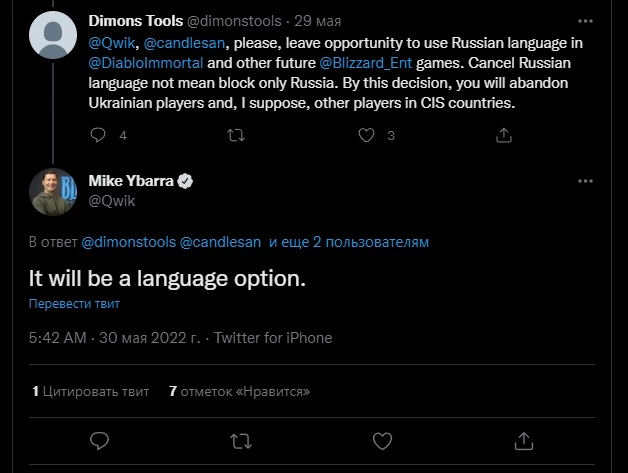This screenshot has width=628, height=473.
Task: Share the Dimons Tools tweet
Action: [x=504, y=135]
